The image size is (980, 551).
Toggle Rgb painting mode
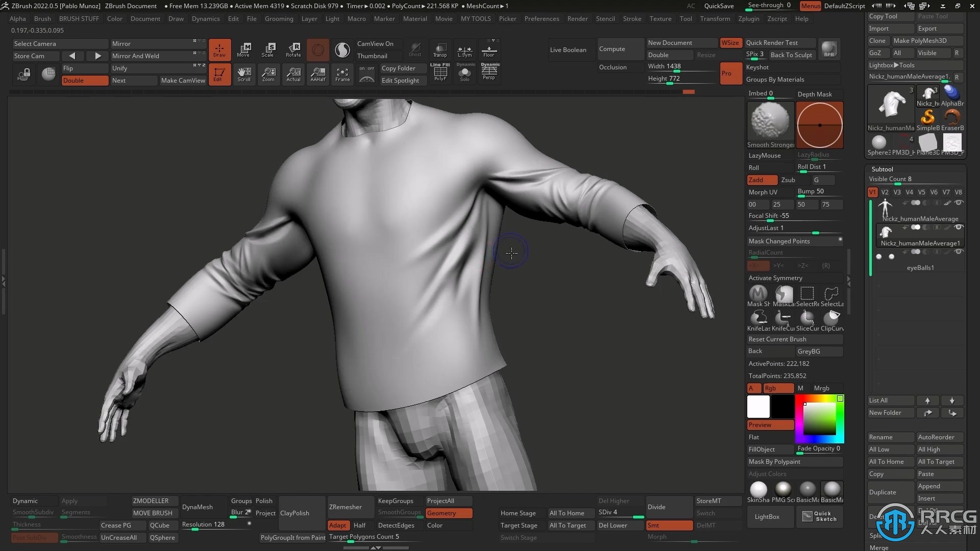tap(778, 388)
